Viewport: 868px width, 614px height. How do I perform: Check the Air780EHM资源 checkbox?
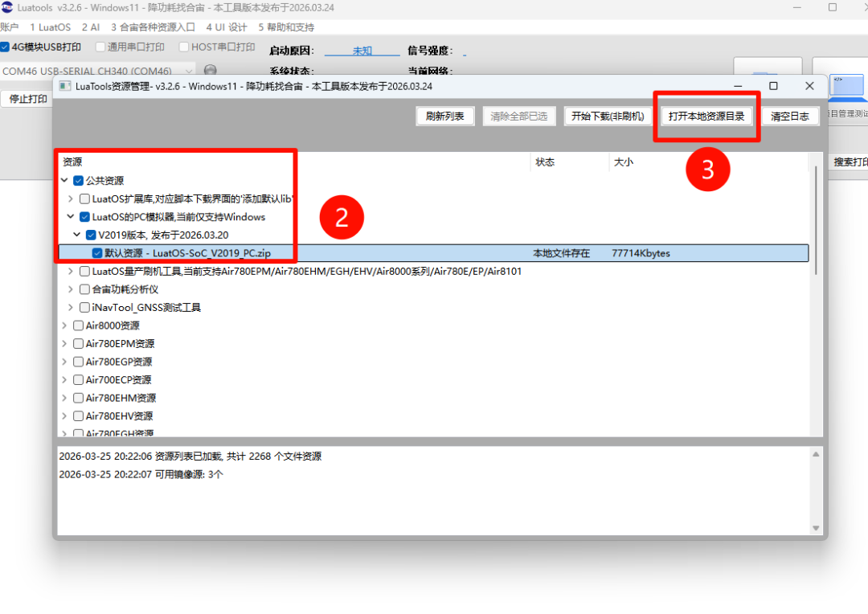pos(78,398)
